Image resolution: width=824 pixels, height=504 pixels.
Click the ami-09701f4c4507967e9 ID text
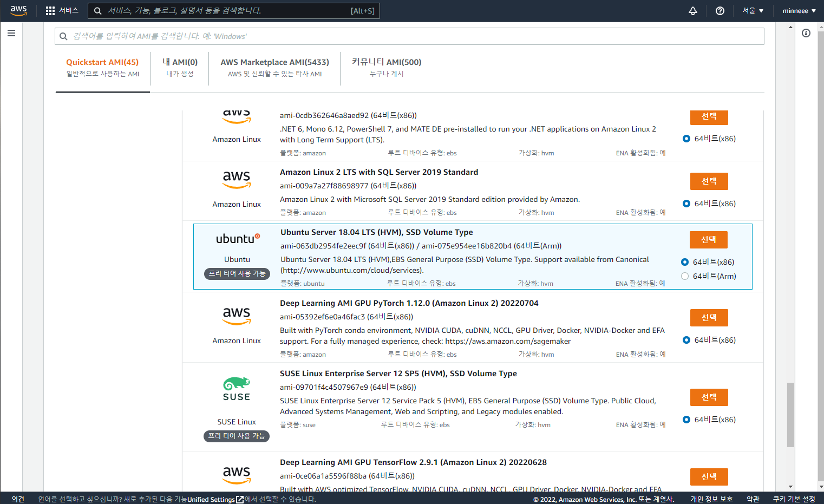pos(324,387)
